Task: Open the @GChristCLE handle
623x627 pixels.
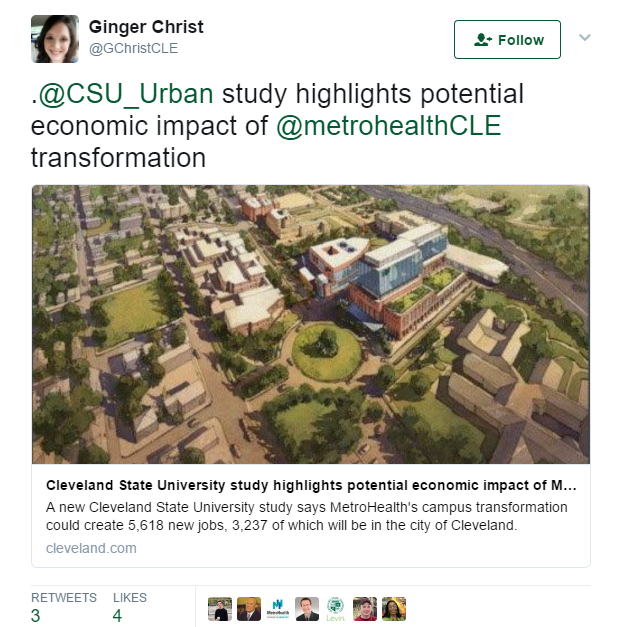Action: click(x=134, y=48)
